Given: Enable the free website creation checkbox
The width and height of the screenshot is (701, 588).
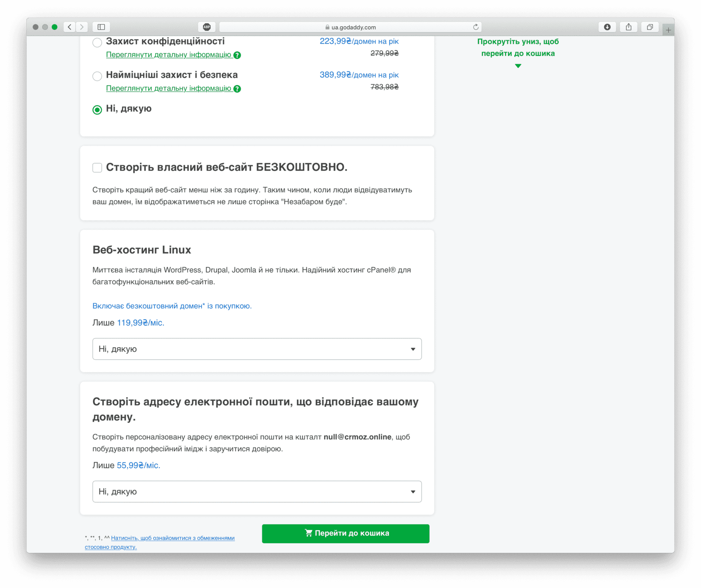Looking at the screenshot, I should [97, 168].
